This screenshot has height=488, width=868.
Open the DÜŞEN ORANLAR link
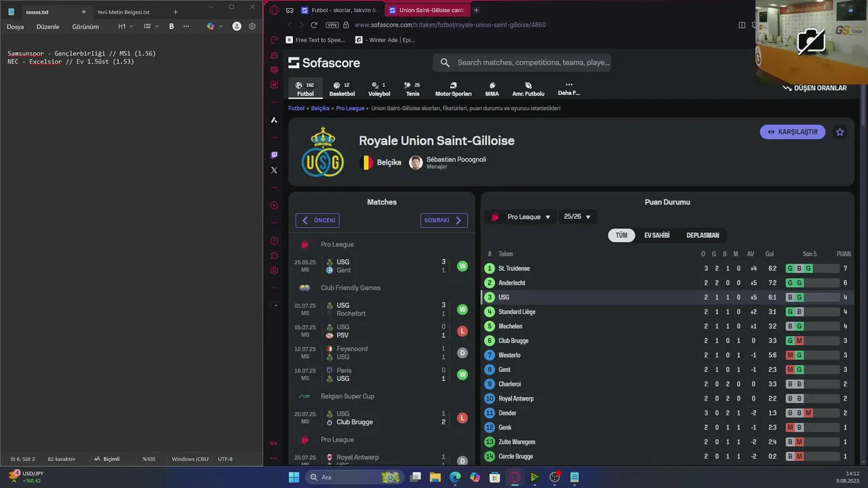[814, 88]
